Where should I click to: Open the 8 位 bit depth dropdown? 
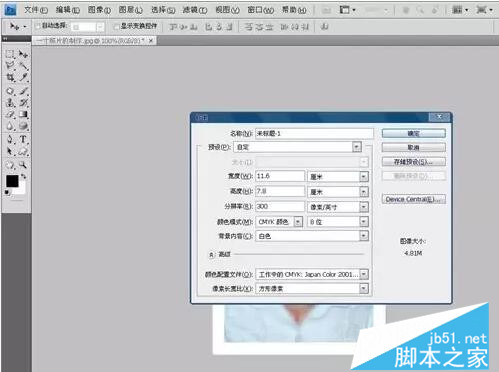pos(364,222)
